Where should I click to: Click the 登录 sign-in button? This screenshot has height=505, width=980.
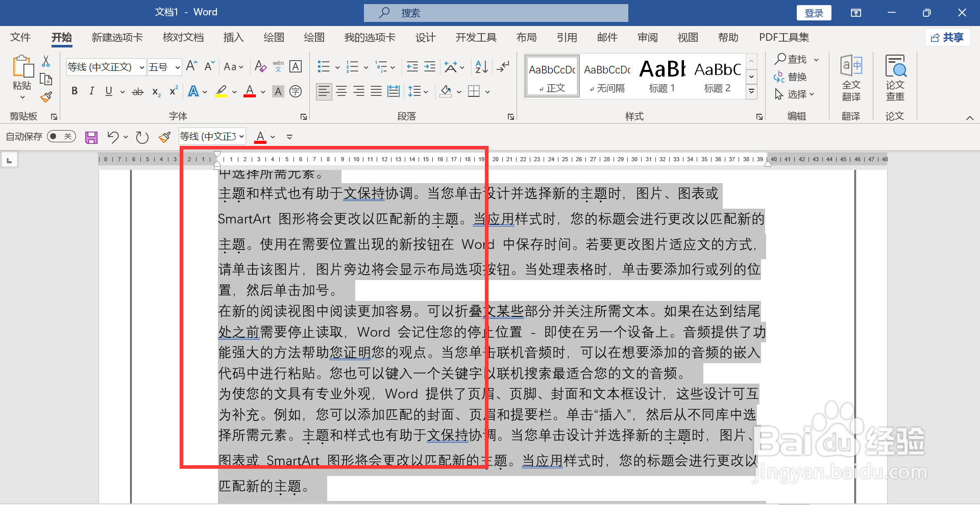pyautogui.click(x=814, y=13)
